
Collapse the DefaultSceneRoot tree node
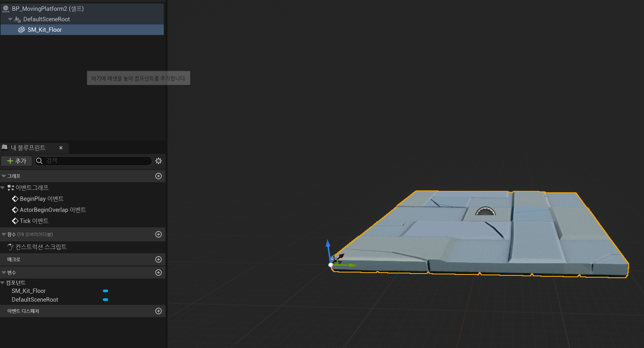(10, 19)
